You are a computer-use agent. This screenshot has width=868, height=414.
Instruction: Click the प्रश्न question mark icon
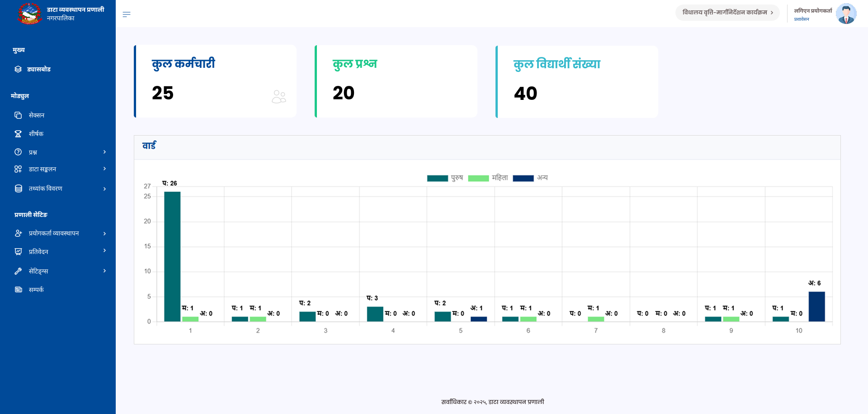(18, 152)
